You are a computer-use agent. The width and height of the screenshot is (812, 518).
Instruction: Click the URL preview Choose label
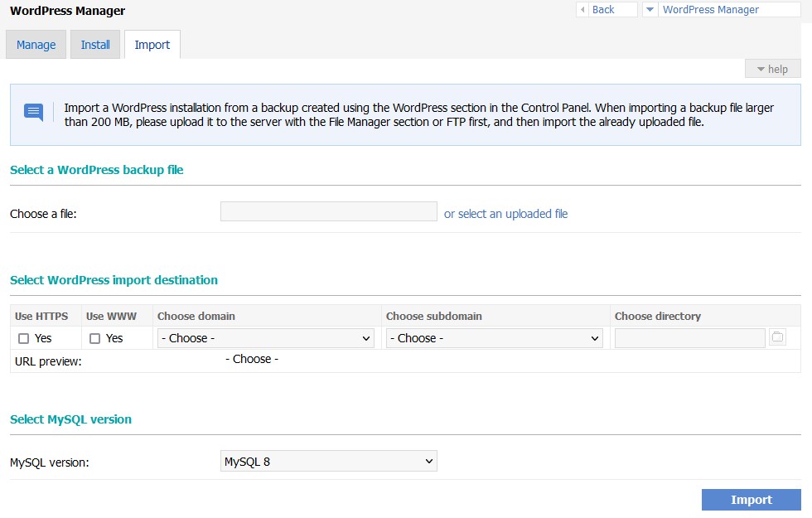pos(250,359)
